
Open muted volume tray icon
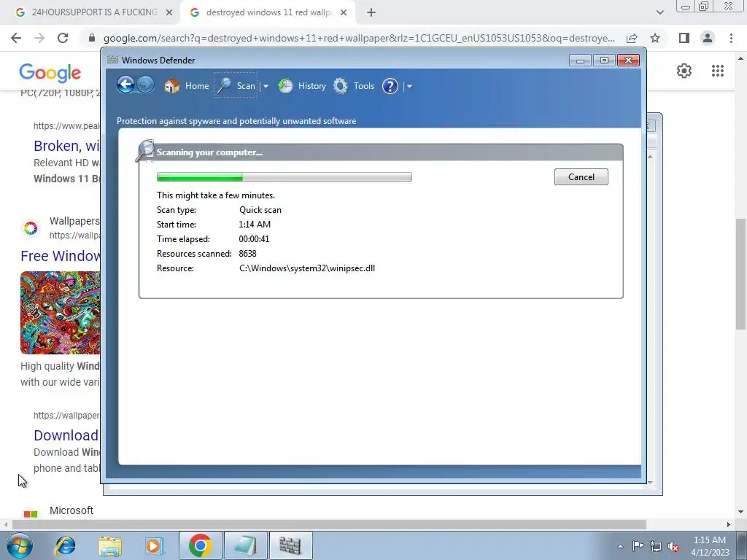673,546
